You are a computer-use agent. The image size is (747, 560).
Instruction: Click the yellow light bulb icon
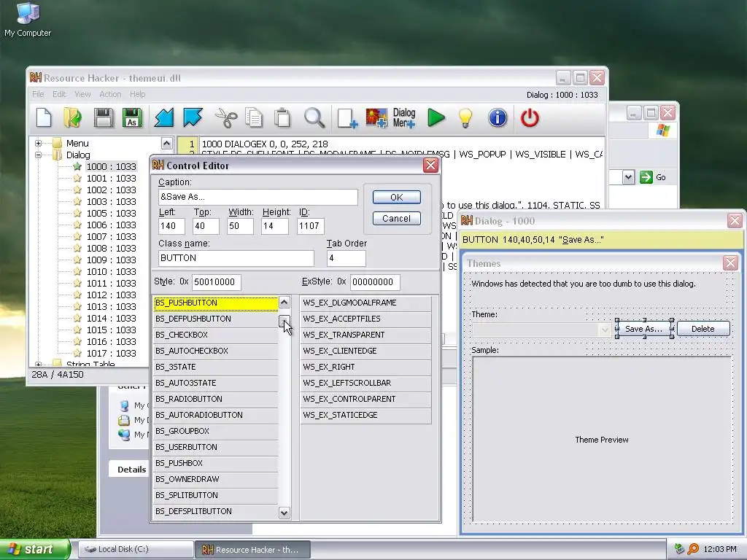pyautogui.click(x=465, y=117)
